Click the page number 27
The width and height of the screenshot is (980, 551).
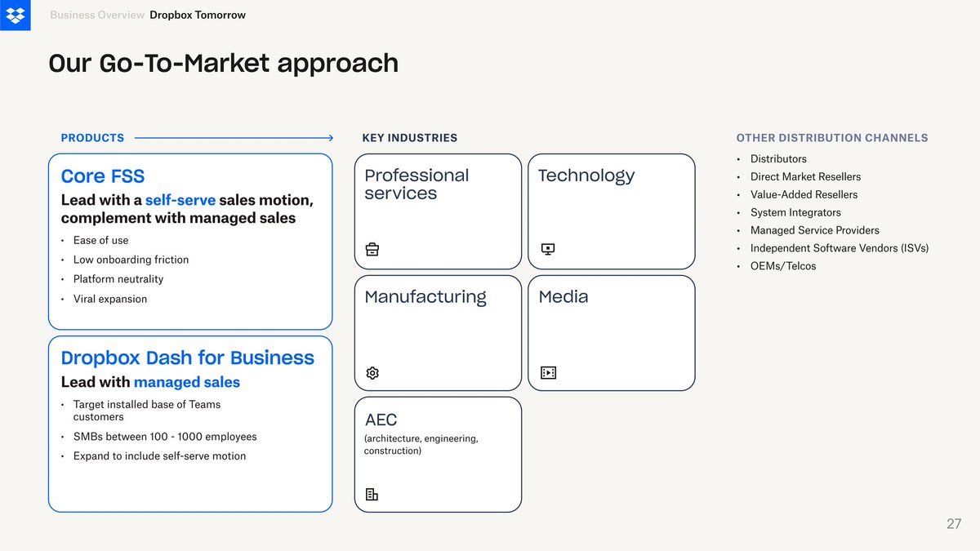954,524
